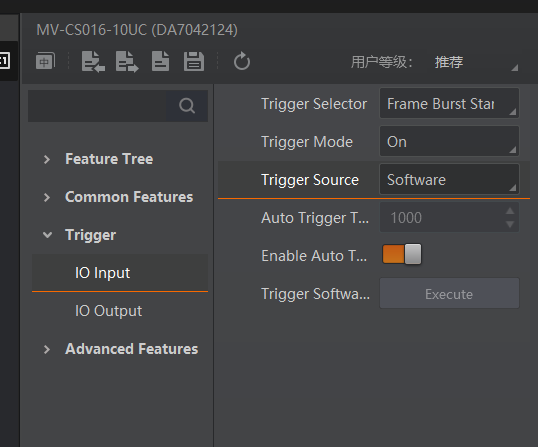Image resolution: width=538 pixels, height=447 pixels.
Task: Click the refresh parameters circular arrow icon
Action: (242, 61)
